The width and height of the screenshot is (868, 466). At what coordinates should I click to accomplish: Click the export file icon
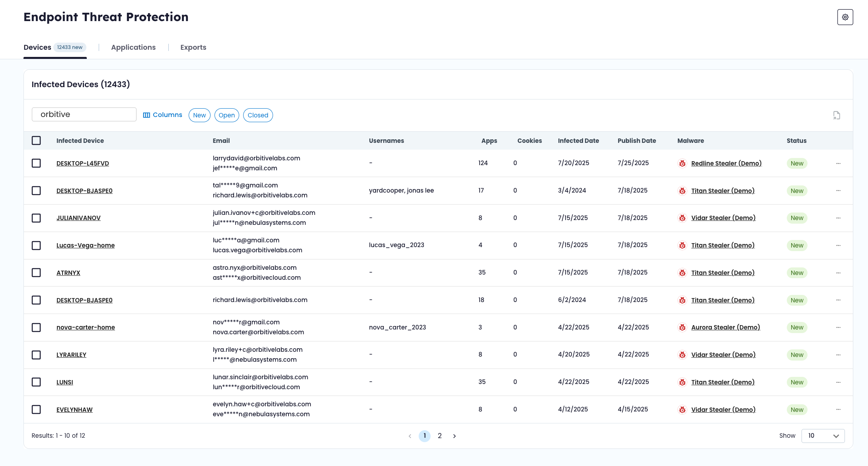(837, 115)
